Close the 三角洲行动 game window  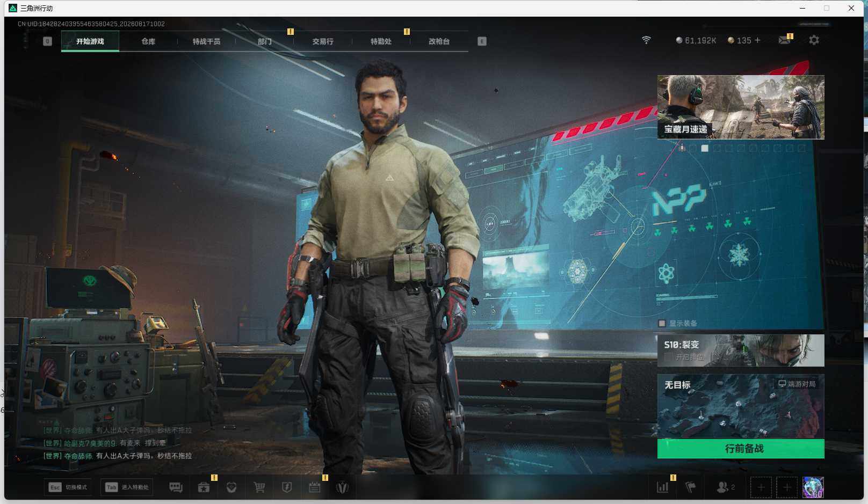851,8
